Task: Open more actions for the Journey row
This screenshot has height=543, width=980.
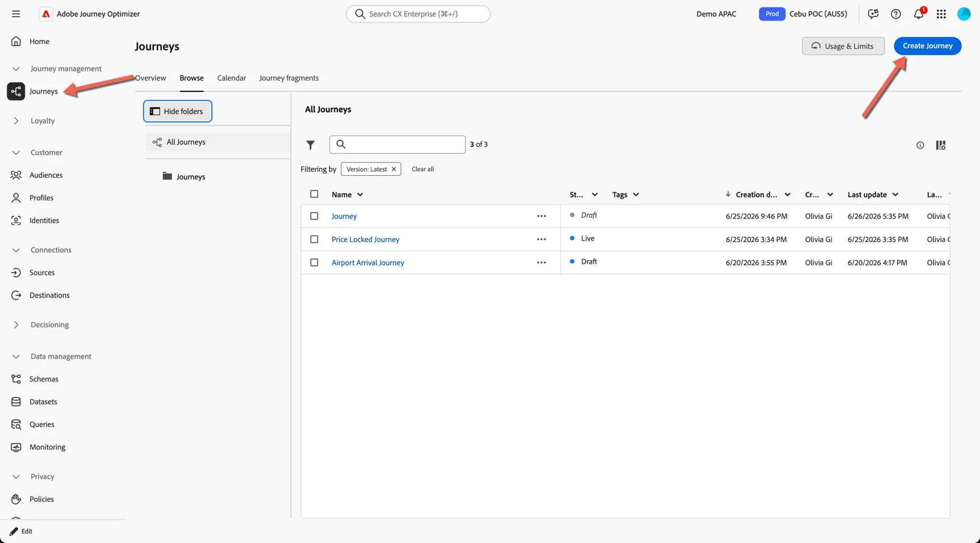Action: tap(542, 216)
